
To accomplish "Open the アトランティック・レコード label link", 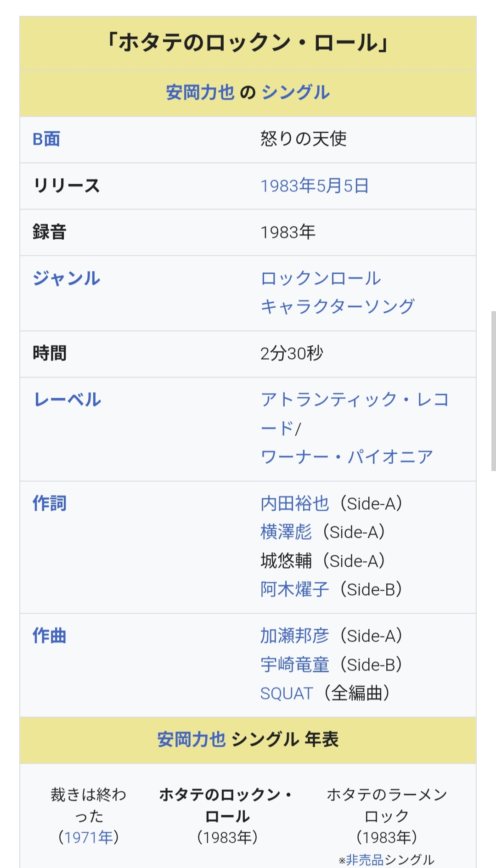I will coord(354,400).
